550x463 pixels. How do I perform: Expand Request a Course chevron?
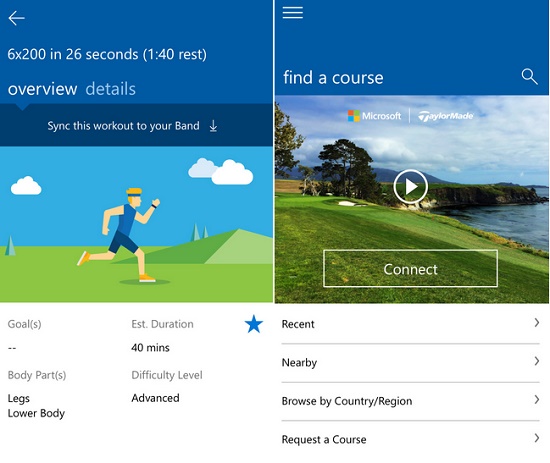[537, 438]
